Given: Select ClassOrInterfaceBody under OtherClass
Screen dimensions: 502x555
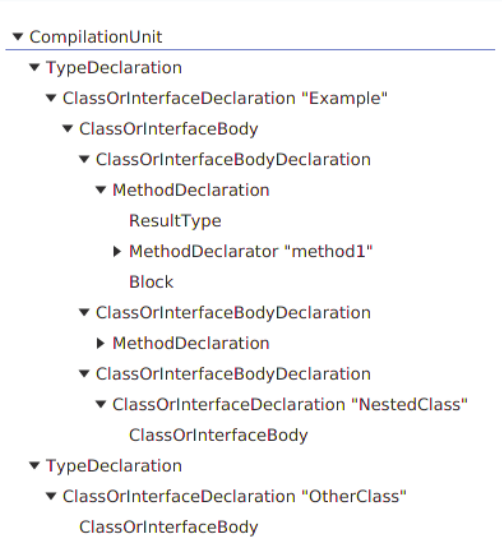Looking at the screenshot, I should coord(169,527).
